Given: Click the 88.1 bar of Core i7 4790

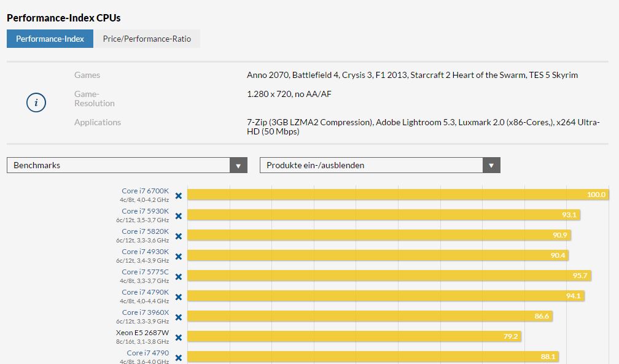Looking at the screenshot, I should [373, 357].
